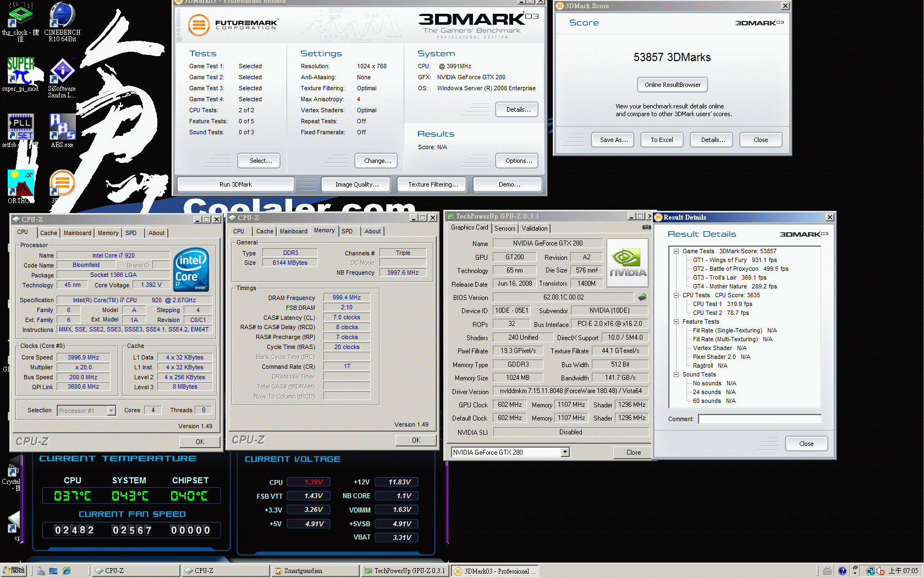924x578 pixels.
Task: Click Change... under Settings
Action: tap(377, 161)
